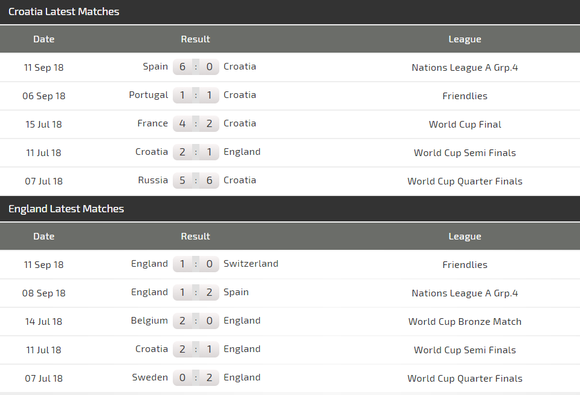Click the Spain 6:0 Croatia score box
The width and height of the screenshot is (580, 395).
coord(196,67)
